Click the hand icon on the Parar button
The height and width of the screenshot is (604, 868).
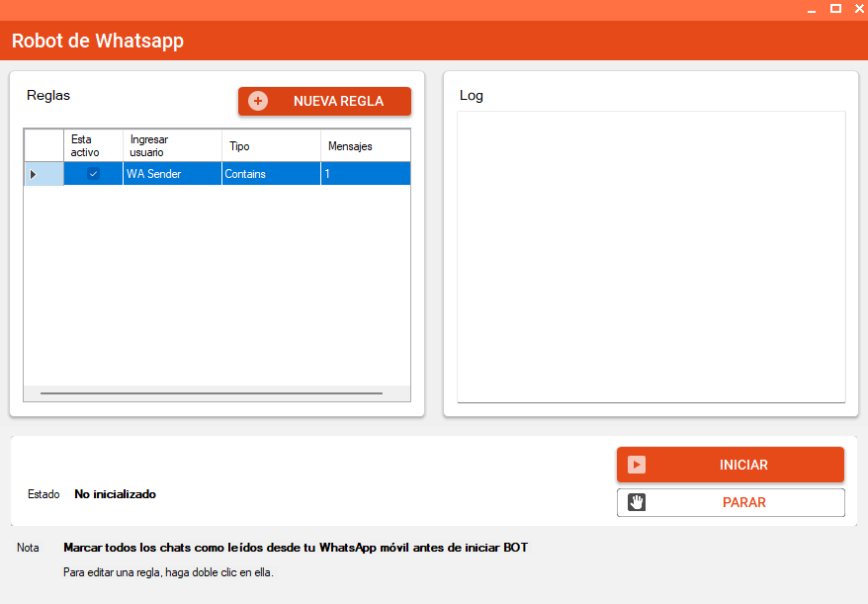click(637, 502)
